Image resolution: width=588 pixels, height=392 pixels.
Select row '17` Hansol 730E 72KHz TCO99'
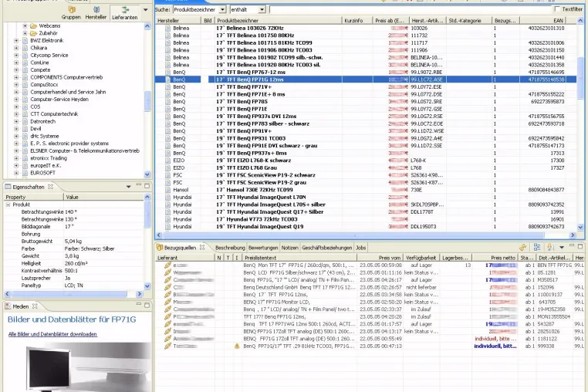pos(366,190)
